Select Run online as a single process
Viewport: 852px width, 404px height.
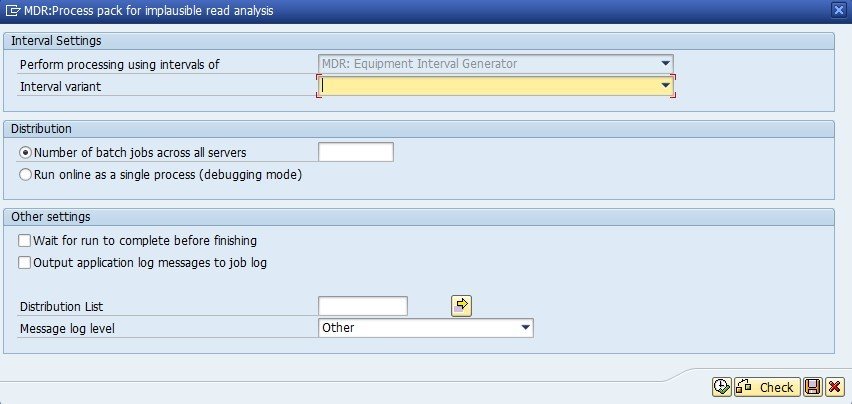click(x=25, y=174)
